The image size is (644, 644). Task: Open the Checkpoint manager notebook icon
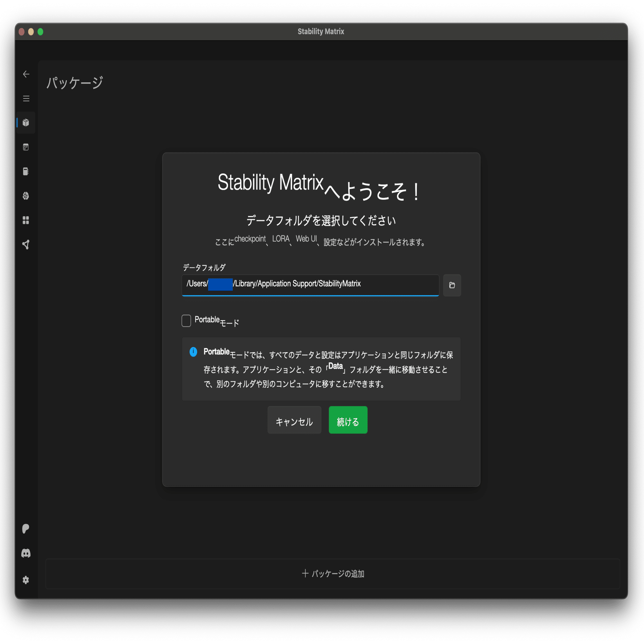pyautogui.click(x=26, y=171)
